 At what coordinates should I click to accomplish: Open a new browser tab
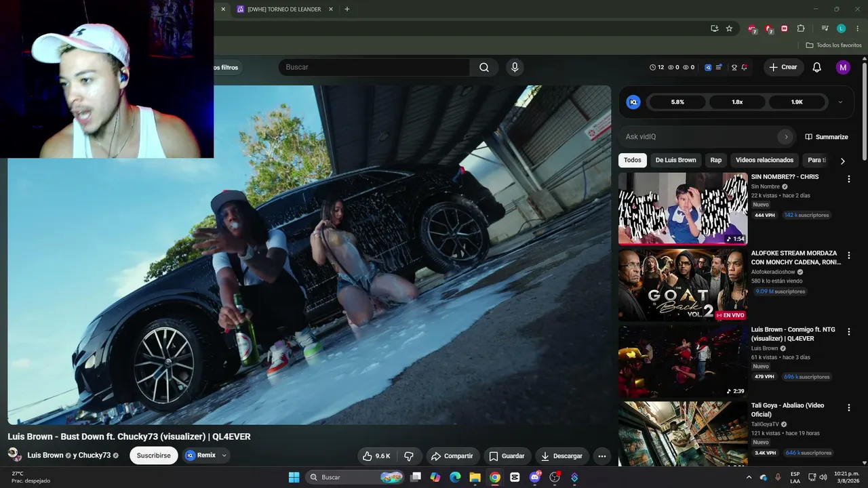point(347,9)
